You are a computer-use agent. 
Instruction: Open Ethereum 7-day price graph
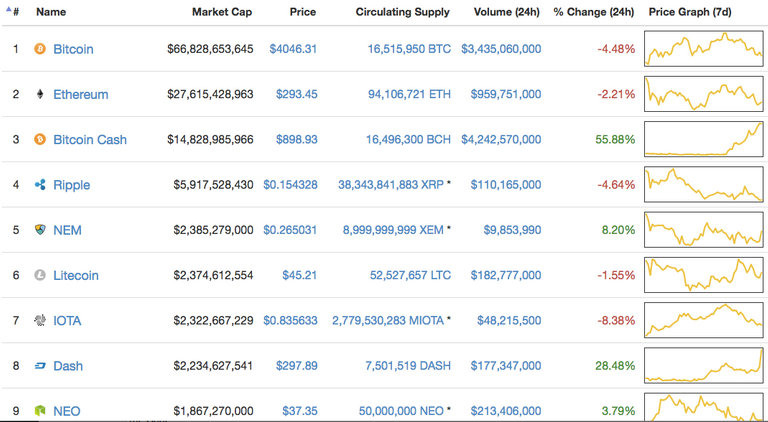[704, 94]
